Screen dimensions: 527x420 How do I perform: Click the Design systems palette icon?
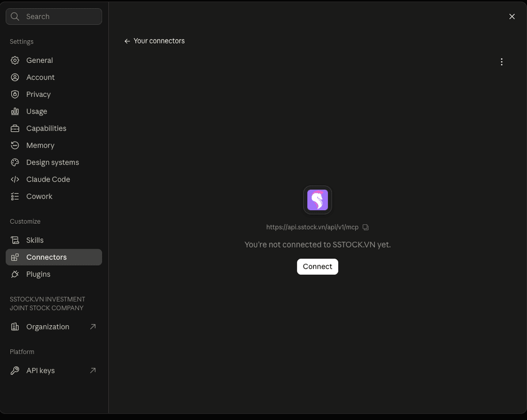pos(15,162)
